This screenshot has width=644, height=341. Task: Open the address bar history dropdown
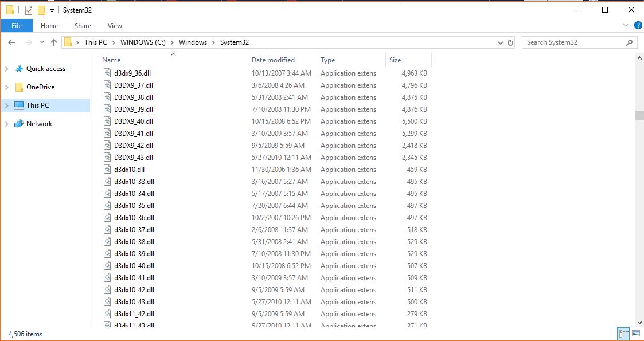pyautogui.click(x=500, y=42)
